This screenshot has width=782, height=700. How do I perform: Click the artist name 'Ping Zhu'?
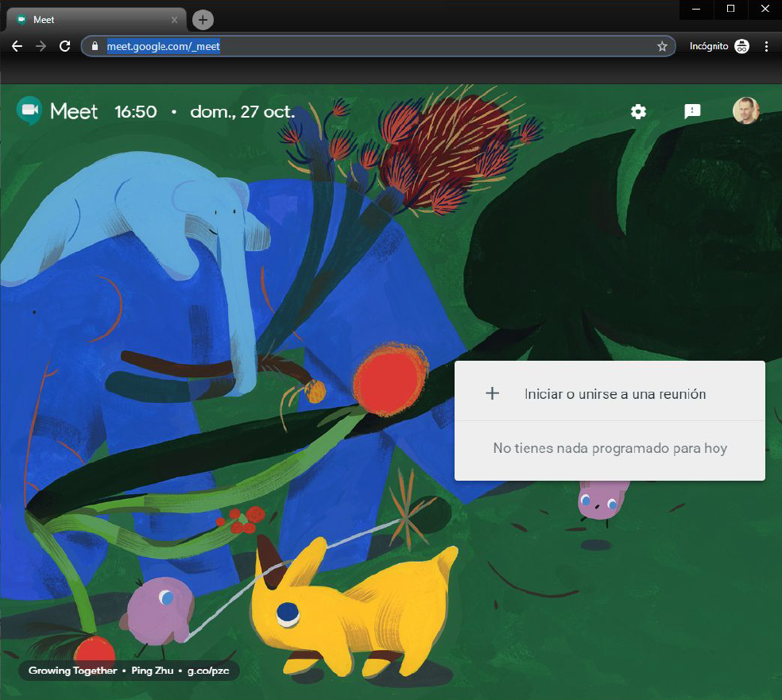[x=153, y=671]
